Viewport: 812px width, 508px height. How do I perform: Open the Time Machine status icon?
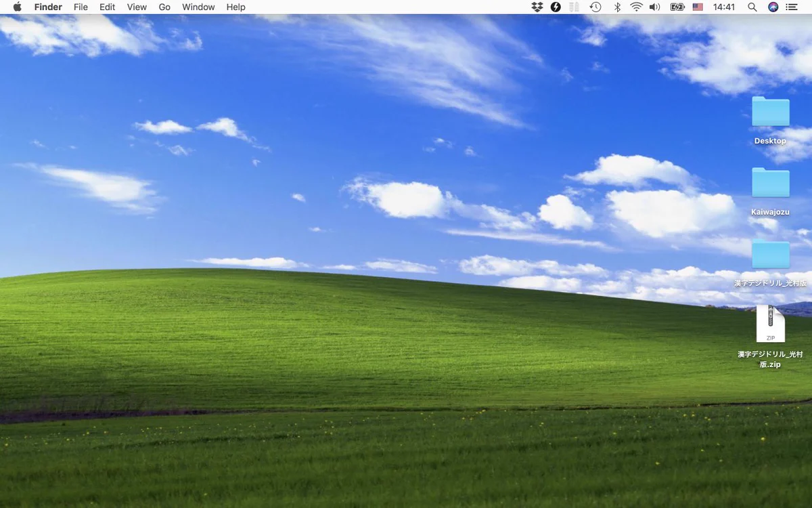pos(595,7)
